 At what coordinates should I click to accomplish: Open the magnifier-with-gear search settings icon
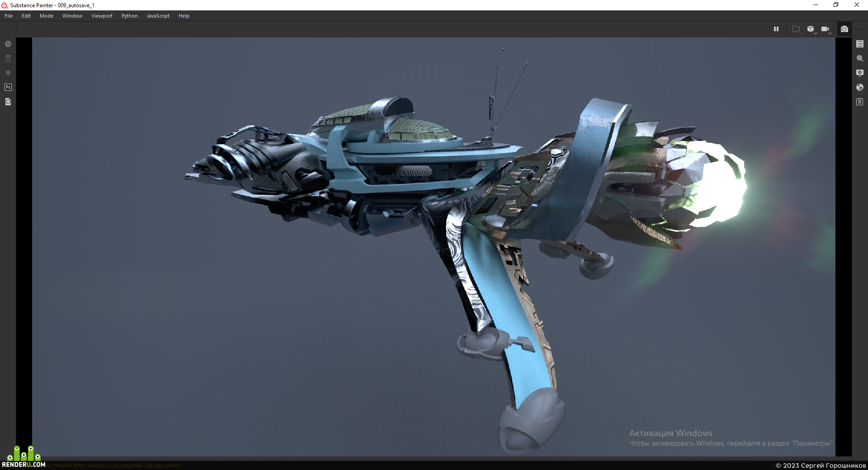pyautogui.click(x=860, y=58)
